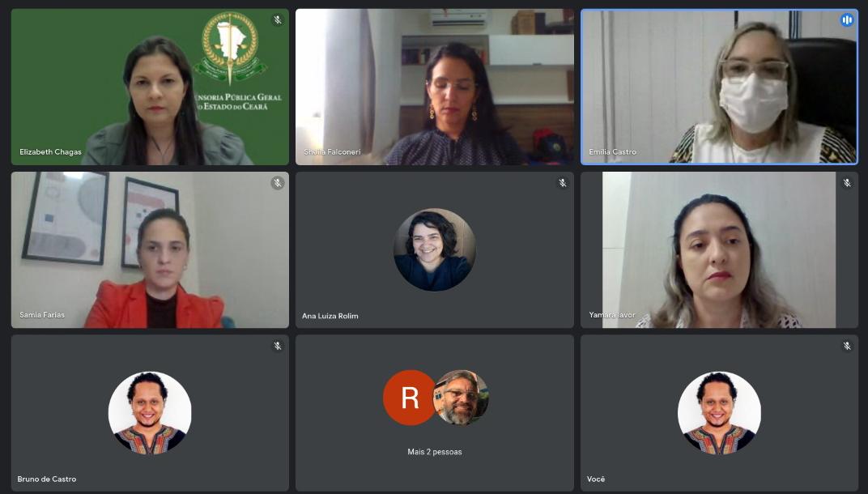868x494 pixels.
Task: Select Yamara Javor video tile
Action: click(719, 249)
